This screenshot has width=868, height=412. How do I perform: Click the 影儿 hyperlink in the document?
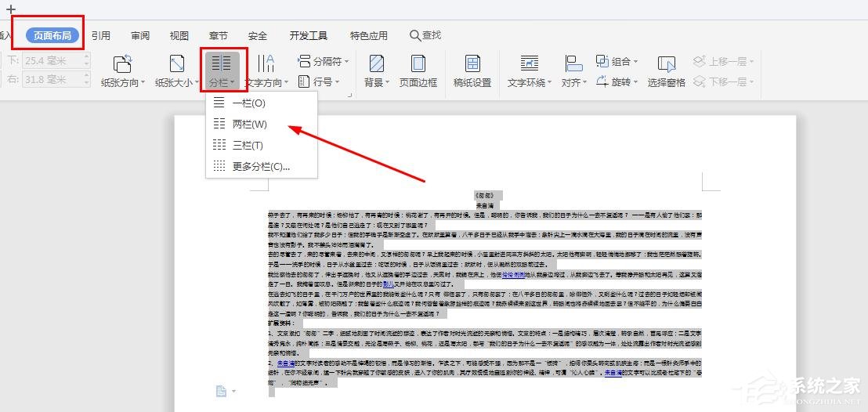click(x=389, y=284)
